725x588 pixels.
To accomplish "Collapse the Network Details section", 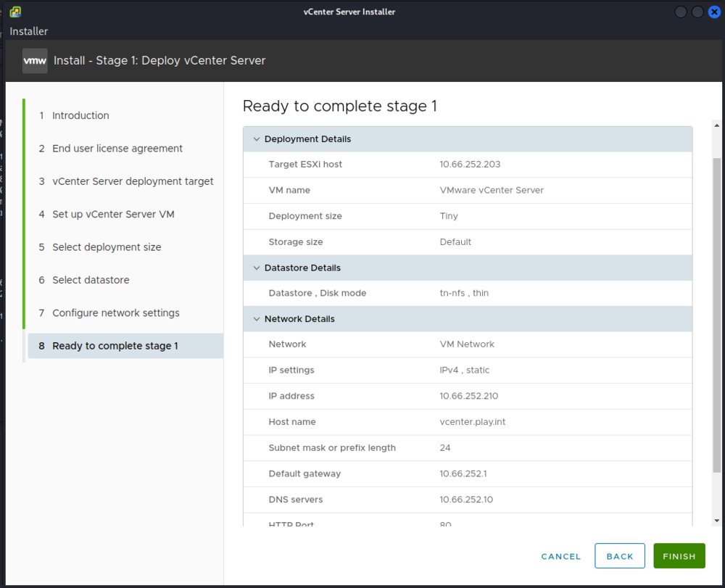I will [256, 319].
